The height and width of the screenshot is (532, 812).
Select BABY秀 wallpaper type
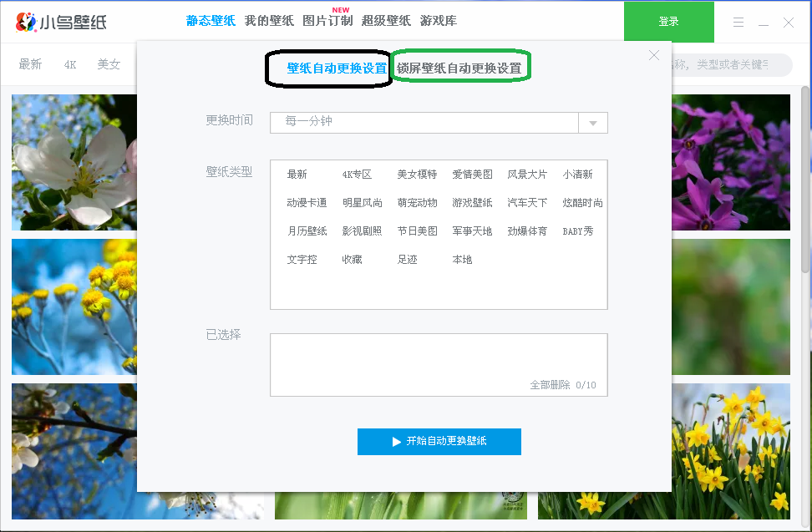578,231
